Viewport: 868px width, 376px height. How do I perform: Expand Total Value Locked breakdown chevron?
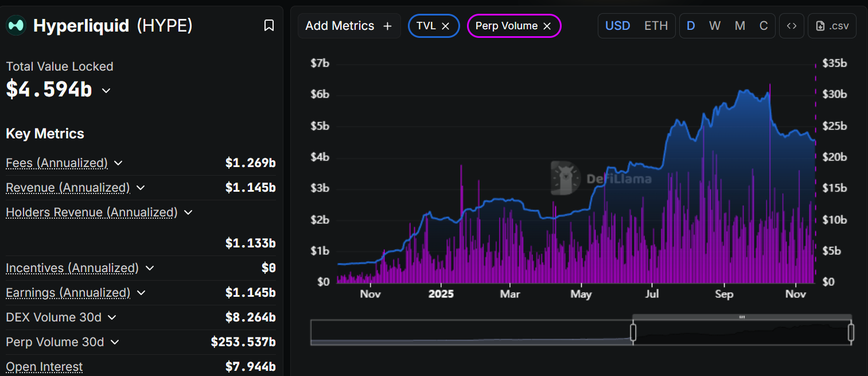[106, 90]
